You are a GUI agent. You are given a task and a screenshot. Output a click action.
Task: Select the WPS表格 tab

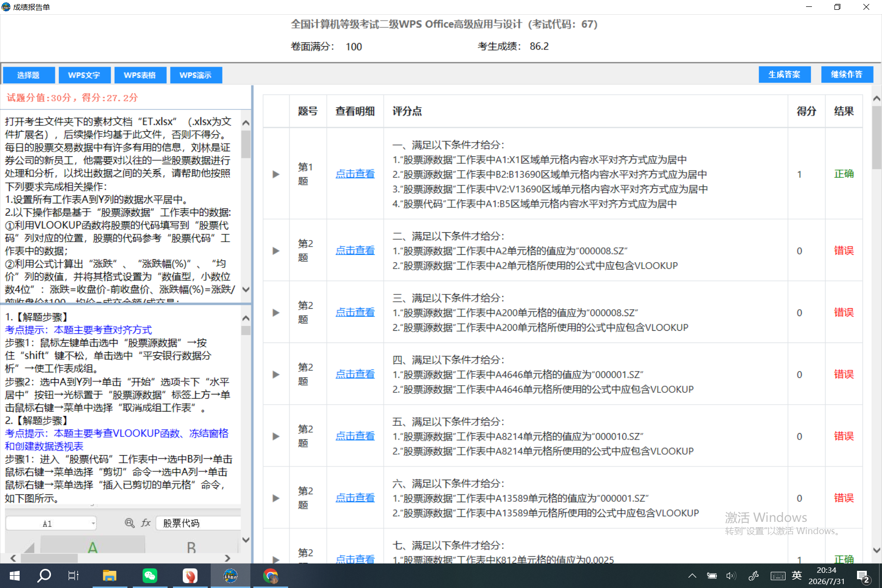point(140,75)
